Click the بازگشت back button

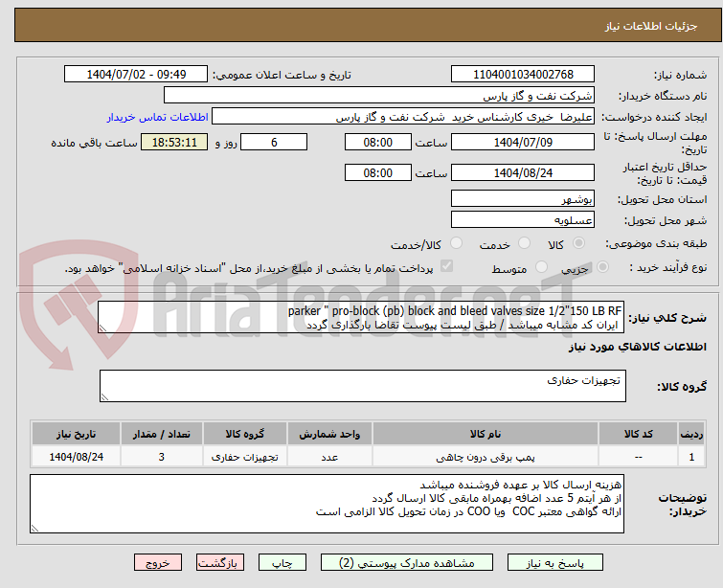click(x=220, y=563)
